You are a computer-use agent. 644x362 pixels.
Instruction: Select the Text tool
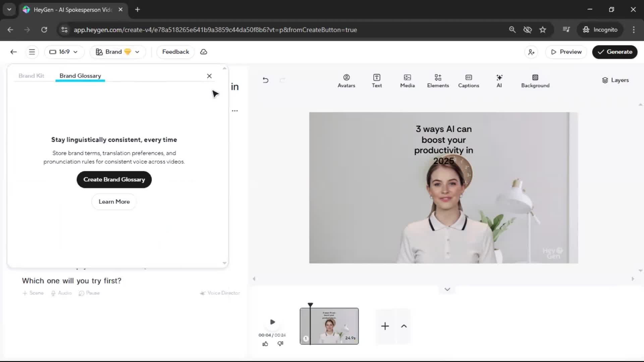pyautogui.click(x=377, y=81)
